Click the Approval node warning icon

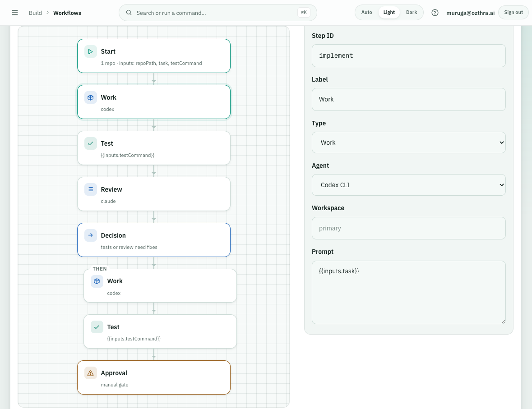(91, 373)
